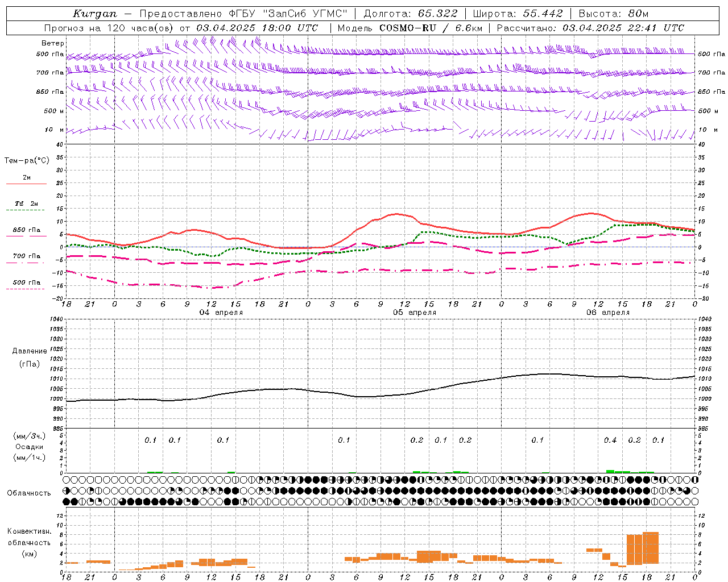The image size is (728, 582).
Task: Click the station name "Kurgan" in header
Action: click(x=96, y=14)
